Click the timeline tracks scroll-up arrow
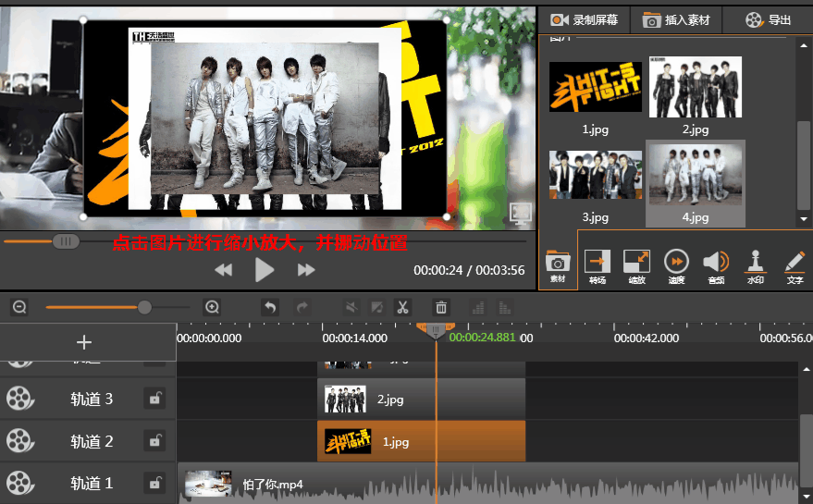 point(806,369)
